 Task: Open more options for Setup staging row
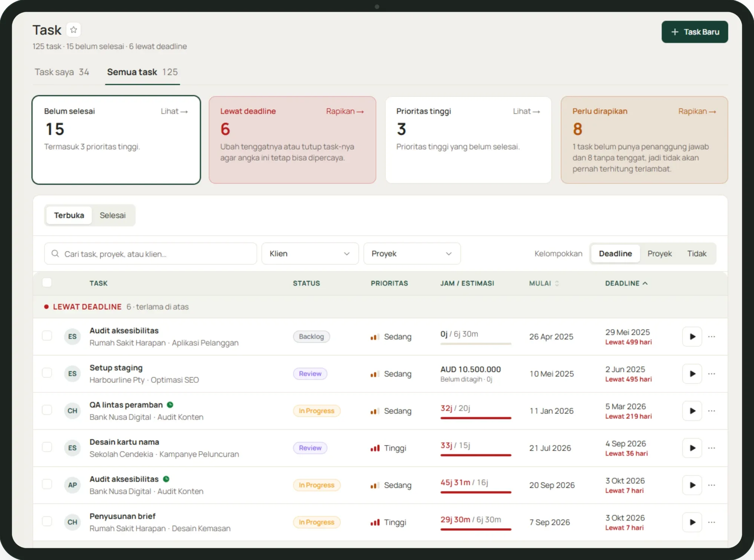click(711, 374)
